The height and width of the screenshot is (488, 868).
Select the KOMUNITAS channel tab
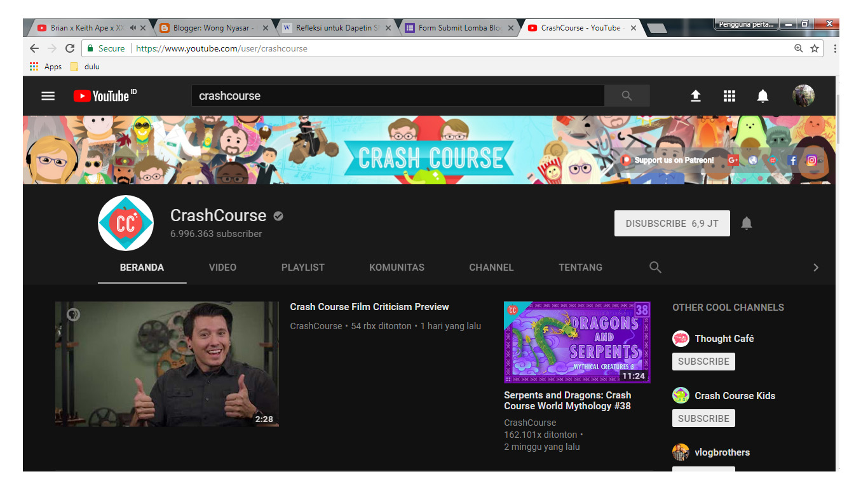point(397,268)
